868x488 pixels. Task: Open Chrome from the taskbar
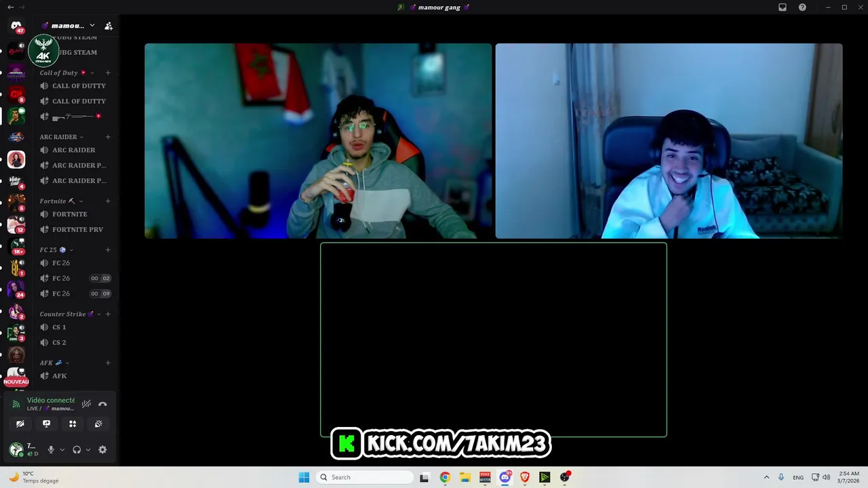point(445,477)
